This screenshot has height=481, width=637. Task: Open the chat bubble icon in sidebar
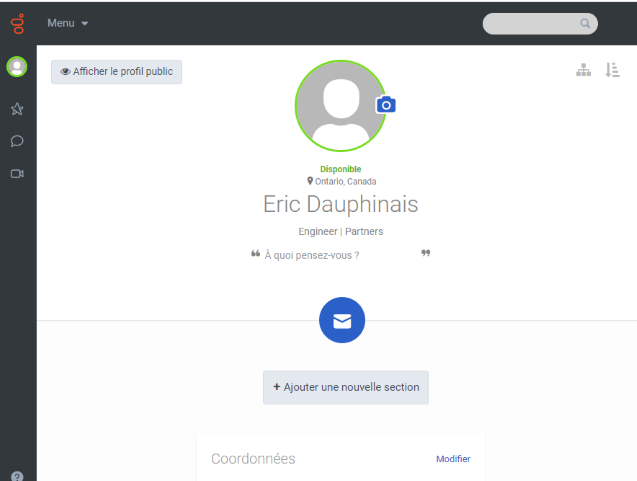[x=17, y=141]
